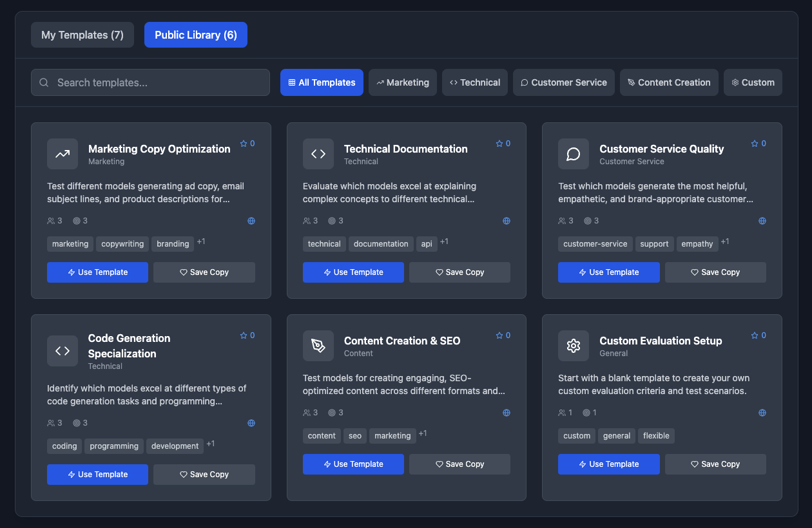
Task: Click globe icon on Custom Evaluation Setup card
Action: click(x=762, y=413)
